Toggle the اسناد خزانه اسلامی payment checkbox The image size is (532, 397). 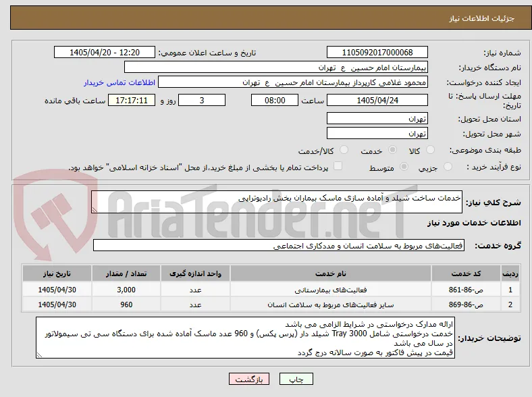[x=338, y=166]
